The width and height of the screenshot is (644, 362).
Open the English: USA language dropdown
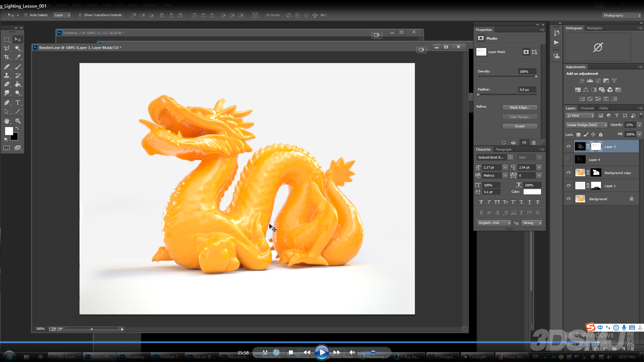click(x=494, y=223)
